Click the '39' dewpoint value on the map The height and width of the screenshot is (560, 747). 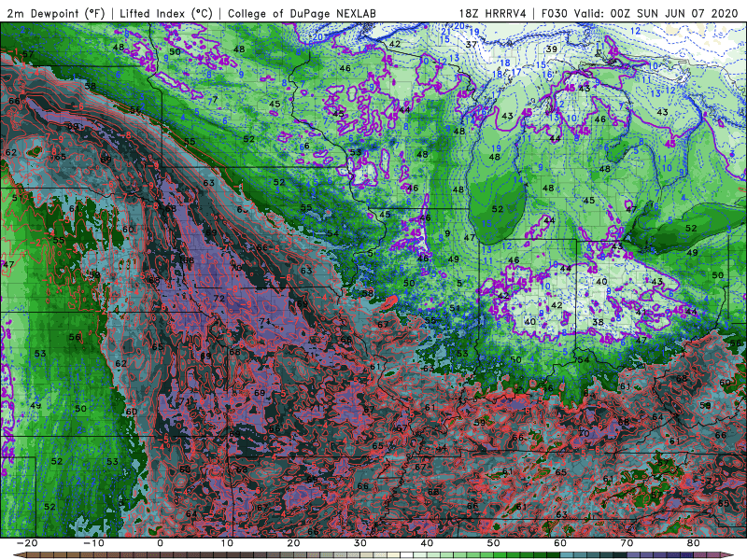click(552, 49)
